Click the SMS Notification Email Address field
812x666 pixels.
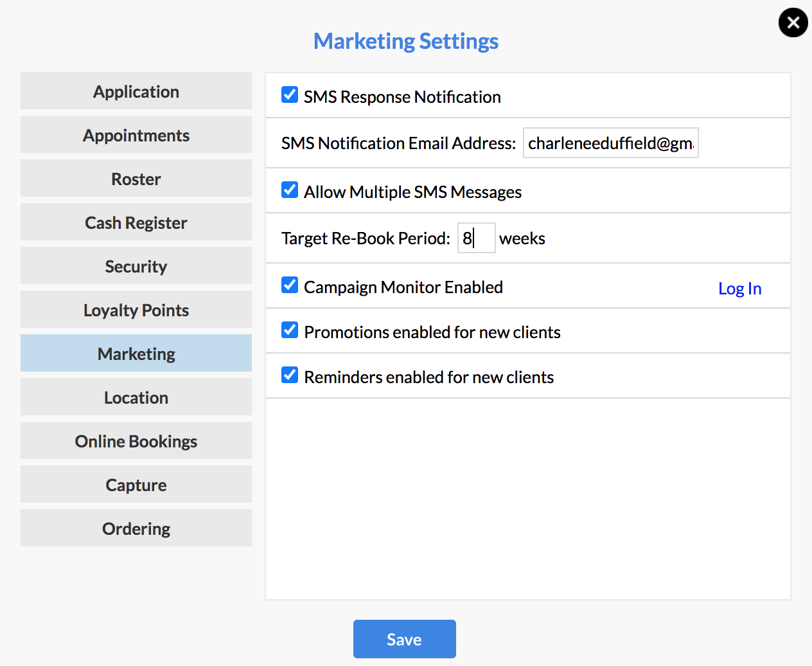point(611,143)
